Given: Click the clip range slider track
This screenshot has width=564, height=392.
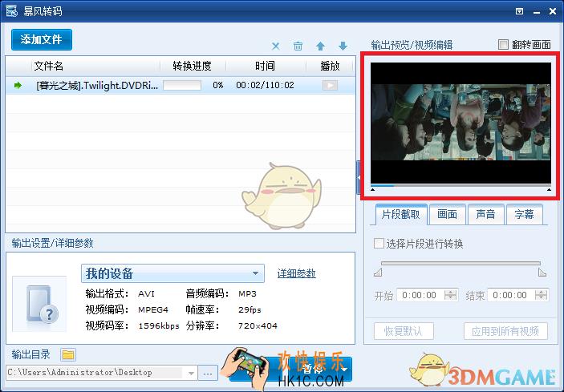Looking at the screenshot, I should (461, 264).
